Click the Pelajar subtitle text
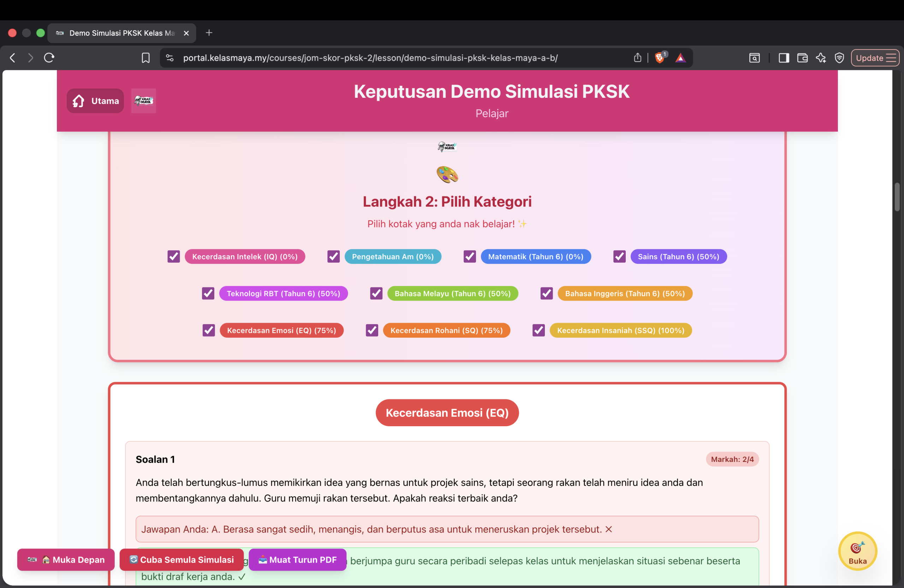 click(492, 113)
